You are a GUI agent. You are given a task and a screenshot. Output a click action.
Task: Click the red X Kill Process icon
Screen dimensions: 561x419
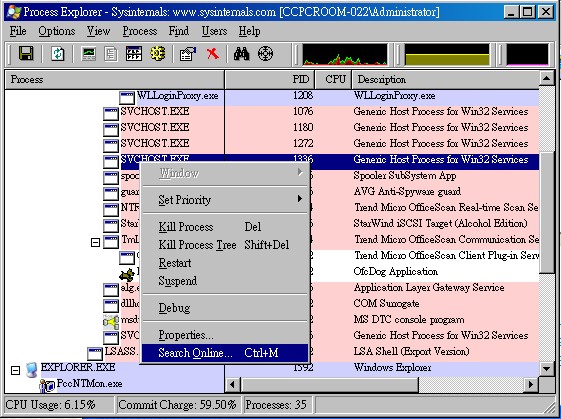[213, 54]
